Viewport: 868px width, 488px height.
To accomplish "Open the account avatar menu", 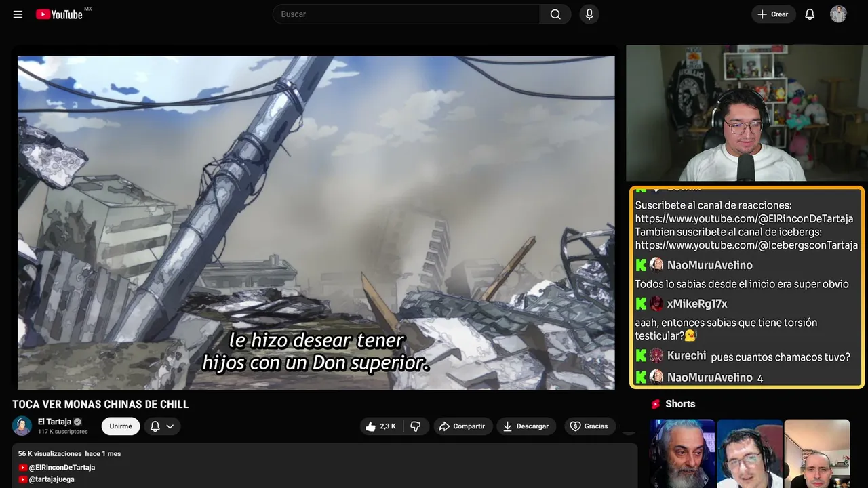I will click(x=838, y=14).
